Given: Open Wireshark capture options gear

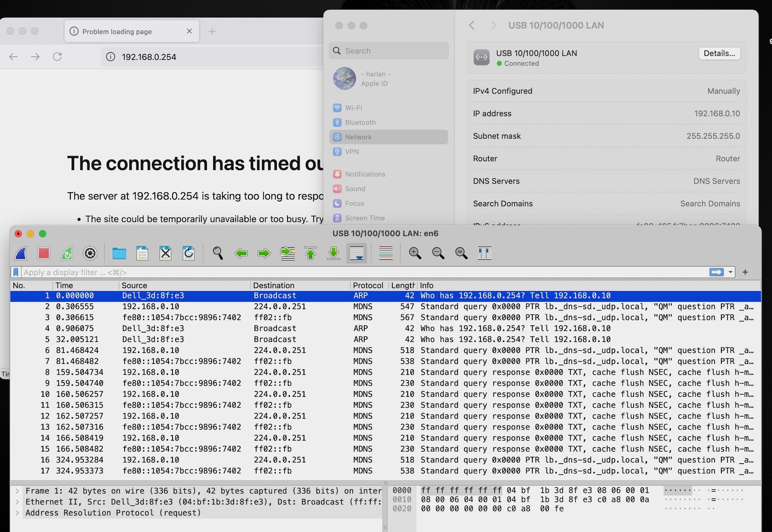Looking at the screenshot, I should click(90, 253).
